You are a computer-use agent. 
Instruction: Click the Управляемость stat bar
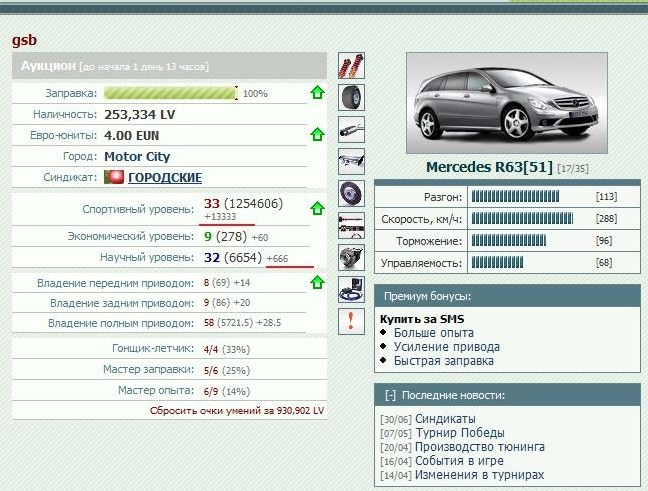click(x=497, y=262)
